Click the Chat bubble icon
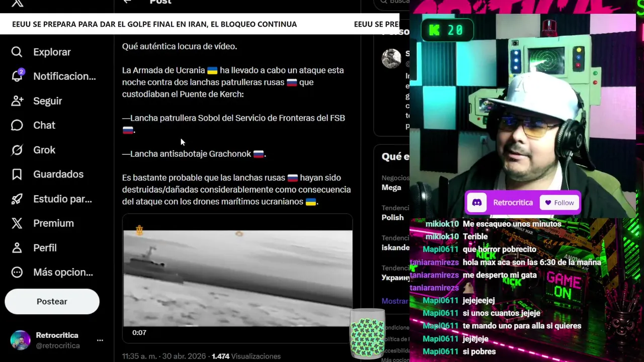The image size is (644, 362). pos(17,125)
